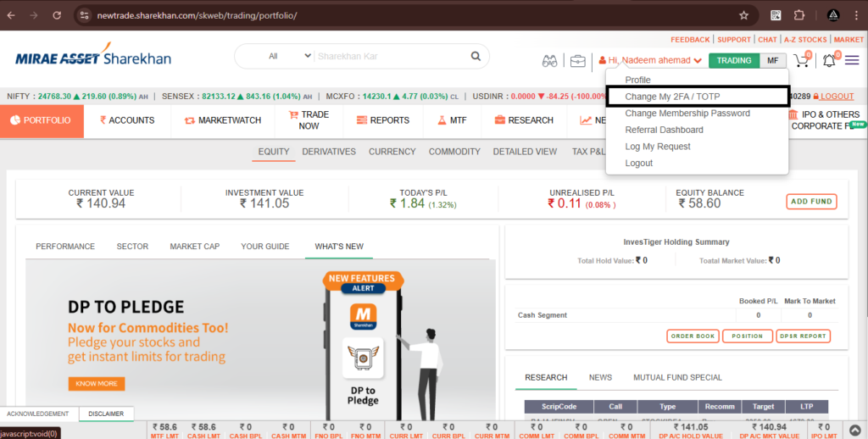This screenshot has width=868, height=439.
Task: Select Log My Request menu item
Action: click(658, 146)
